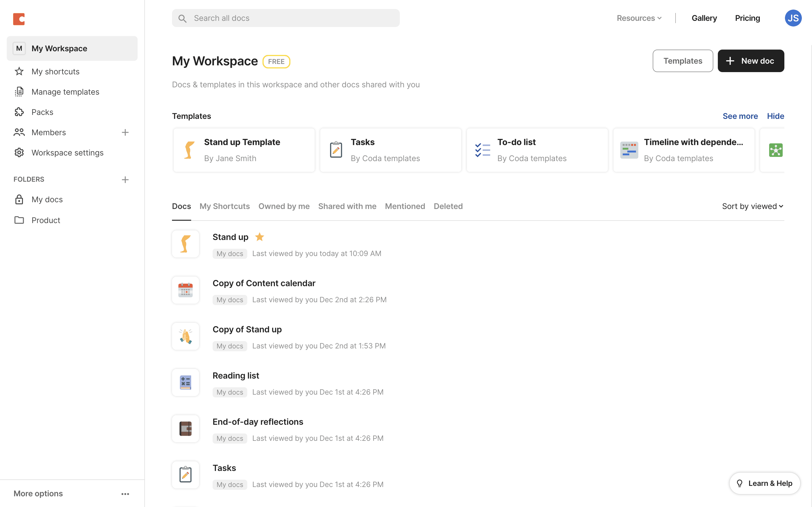Open the Packs puzzle icon

[19, 112]
